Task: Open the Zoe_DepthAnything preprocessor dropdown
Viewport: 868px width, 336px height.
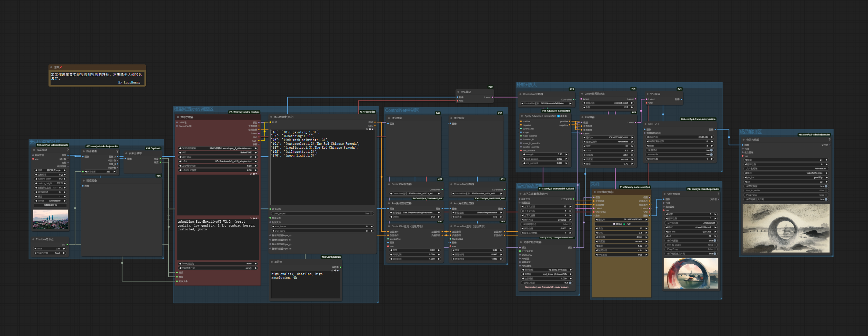Action: (x=415, y=213)
